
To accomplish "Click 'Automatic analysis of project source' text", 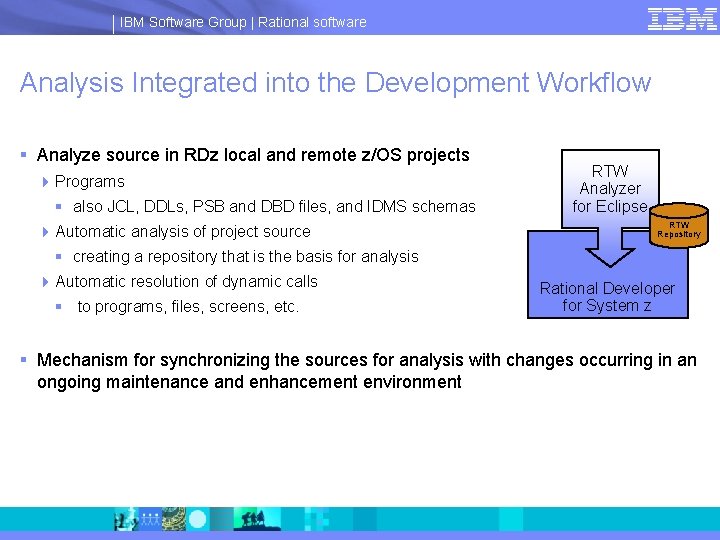I will click(183, 231).
